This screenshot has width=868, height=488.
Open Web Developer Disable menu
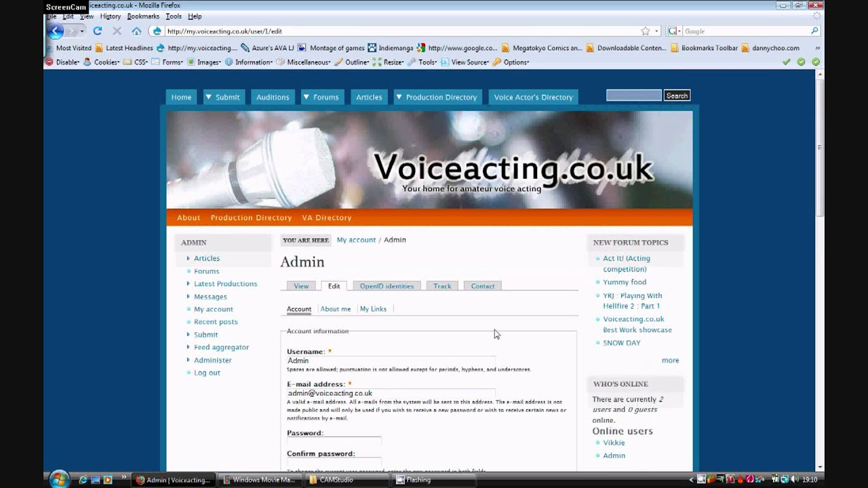click(x=62, y=62)
